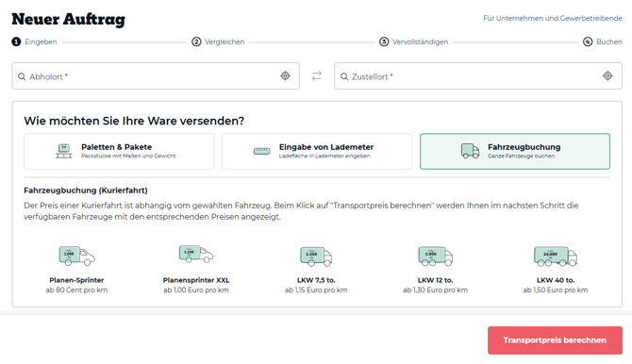Click the text 'ab 1,15 Euro pro km'
The width and height of the screenshot is (632, 364).
click(x=316, y=290)
